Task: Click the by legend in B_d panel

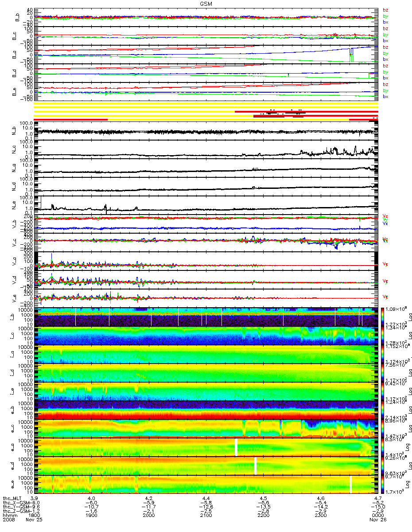Action: click(385, 72)
